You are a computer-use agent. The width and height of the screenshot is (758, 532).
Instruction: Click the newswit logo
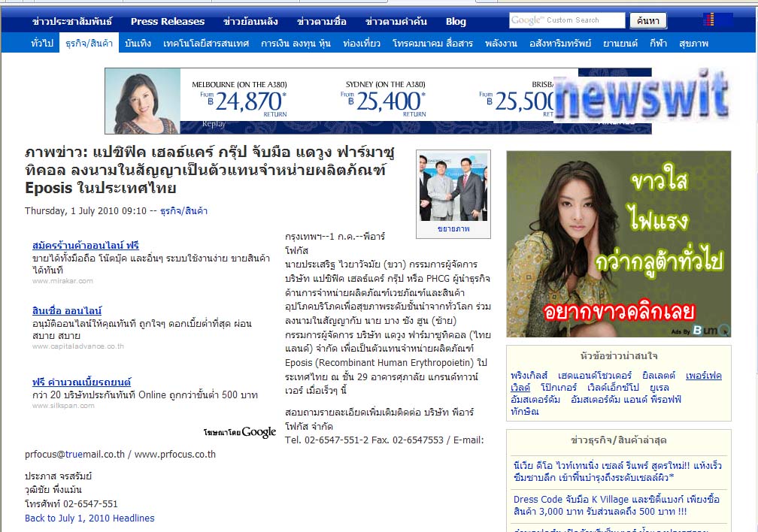click(641, 96)
